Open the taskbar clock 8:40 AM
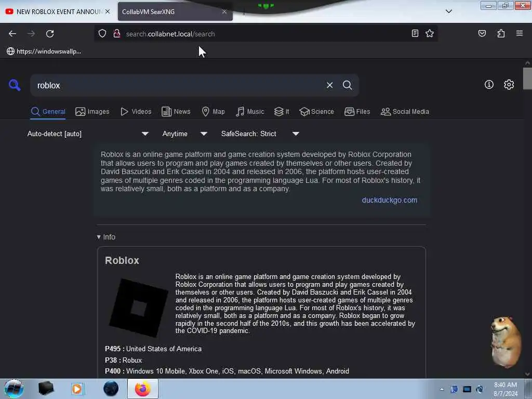This screenshot has width=532, height=399. click(506, 389)
